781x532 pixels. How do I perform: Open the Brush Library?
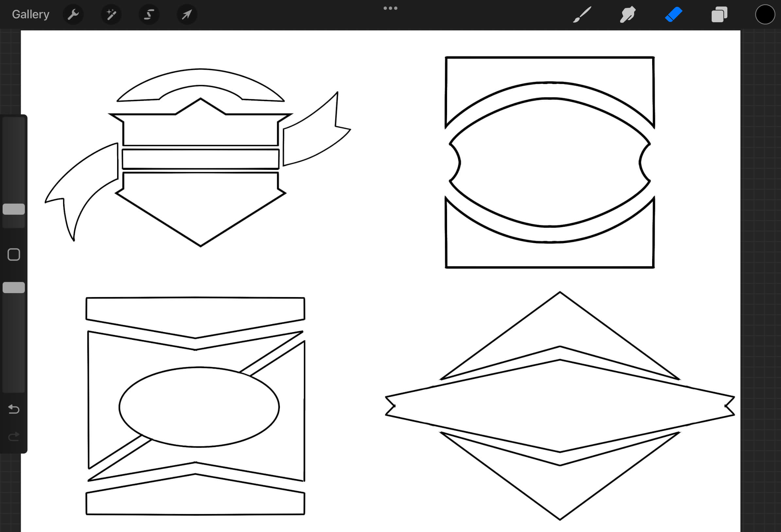582,14
